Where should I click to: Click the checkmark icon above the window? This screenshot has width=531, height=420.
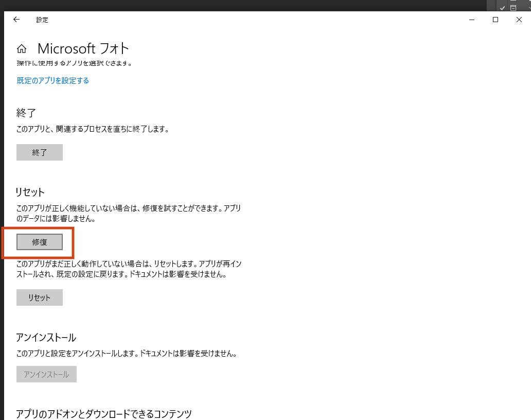coord(502,8)
